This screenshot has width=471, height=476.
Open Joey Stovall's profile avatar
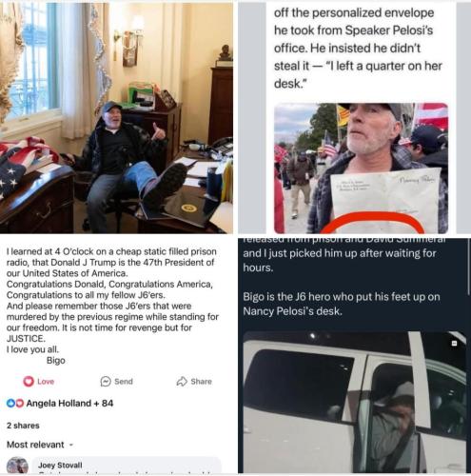click(17, 466)
